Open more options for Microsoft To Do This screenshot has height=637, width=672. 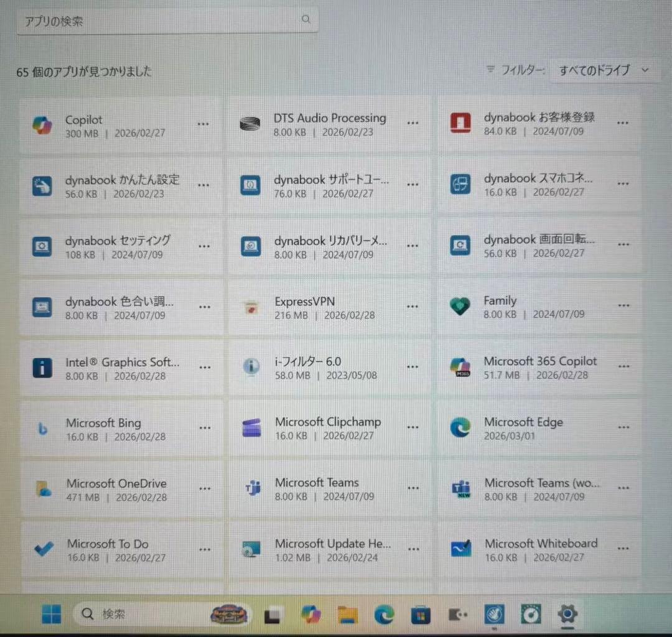205,550
